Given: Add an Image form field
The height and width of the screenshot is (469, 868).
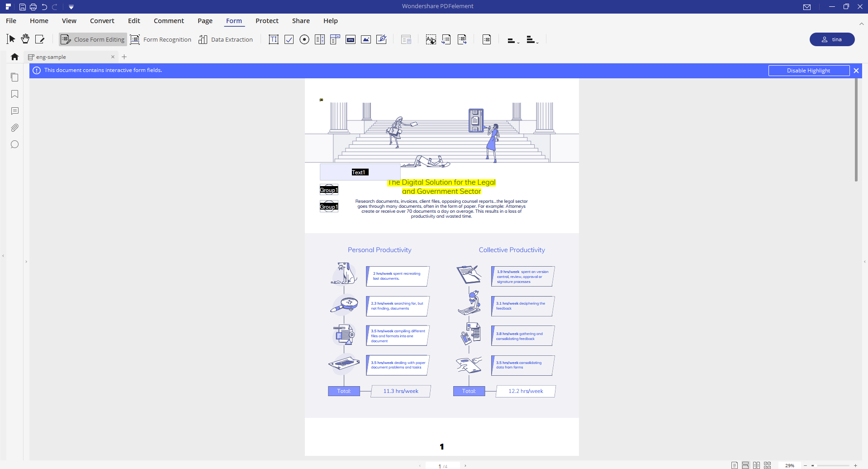Looking at the screenshot, I should click(365, 39).
